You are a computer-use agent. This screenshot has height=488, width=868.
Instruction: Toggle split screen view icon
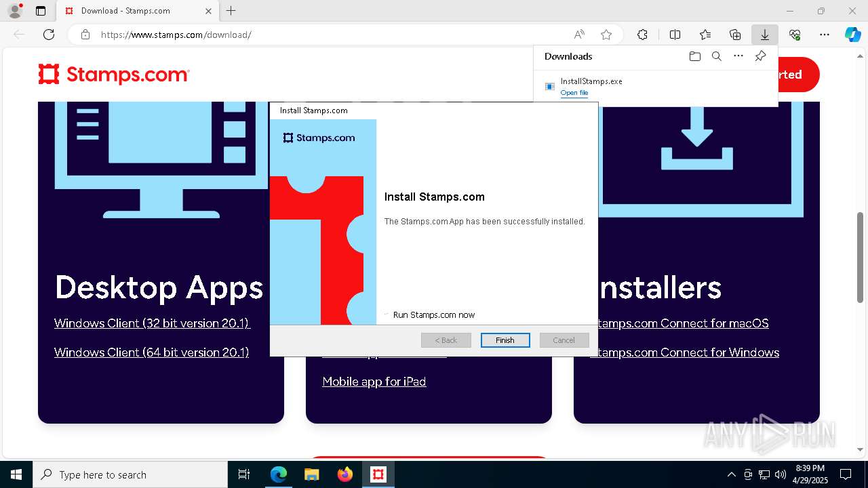(x=675, y=35)
